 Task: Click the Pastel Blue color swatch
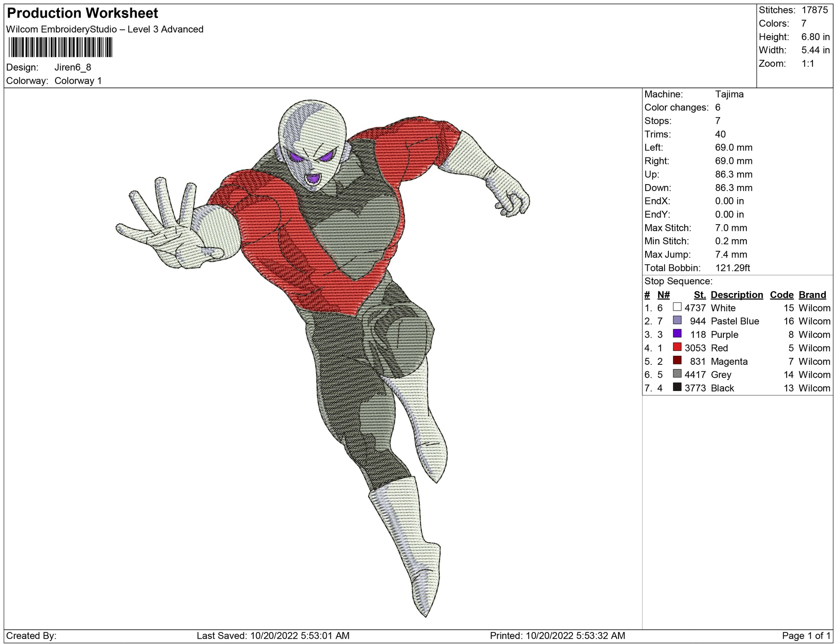pyautogui.click(x=677, y=320)
